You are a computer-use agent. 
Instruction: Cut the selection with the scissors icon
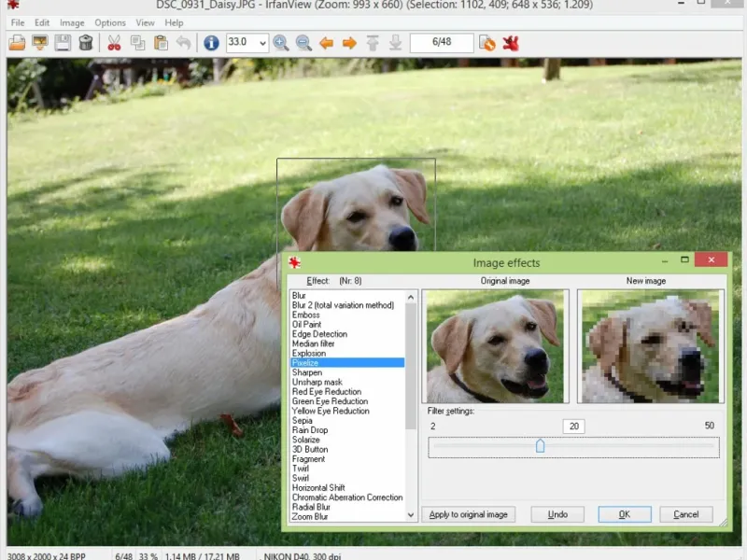pyautogui.click(x=114, y=42)
